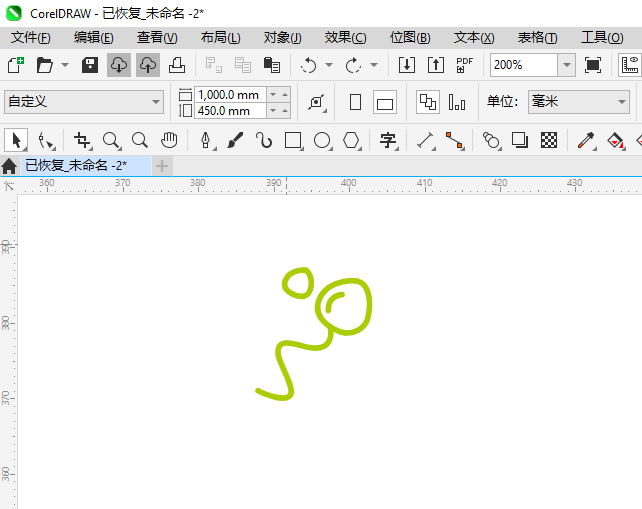Select the Pan hand tool

pyautogui.click(x=169, y=140)
